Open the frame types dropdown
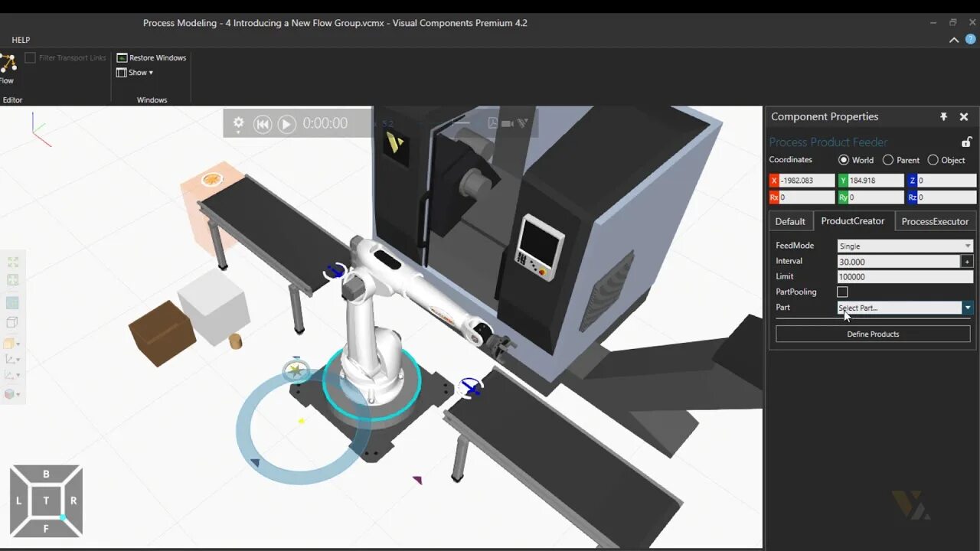The image size is (980, 551). click(x=12, y=359)
